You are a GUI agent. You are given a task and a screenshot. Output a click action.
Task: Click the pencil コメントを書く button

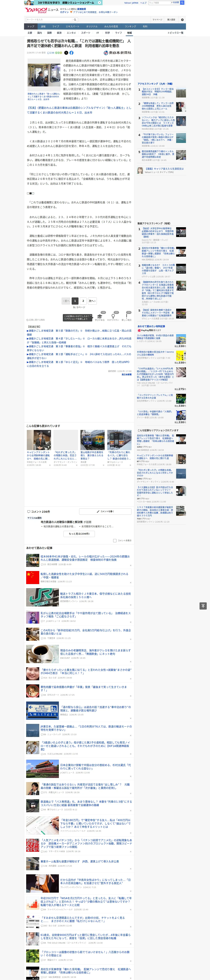pyautogui.click(x=105, y=512)
